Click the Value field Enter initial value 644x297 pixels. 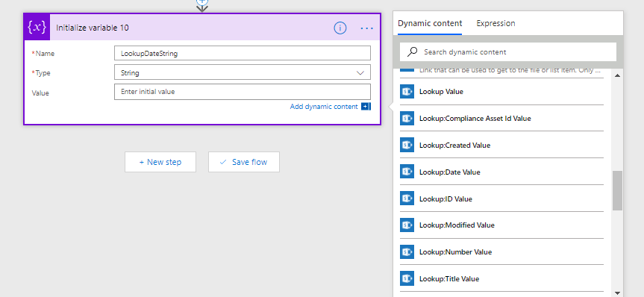[x=243, y=92]
